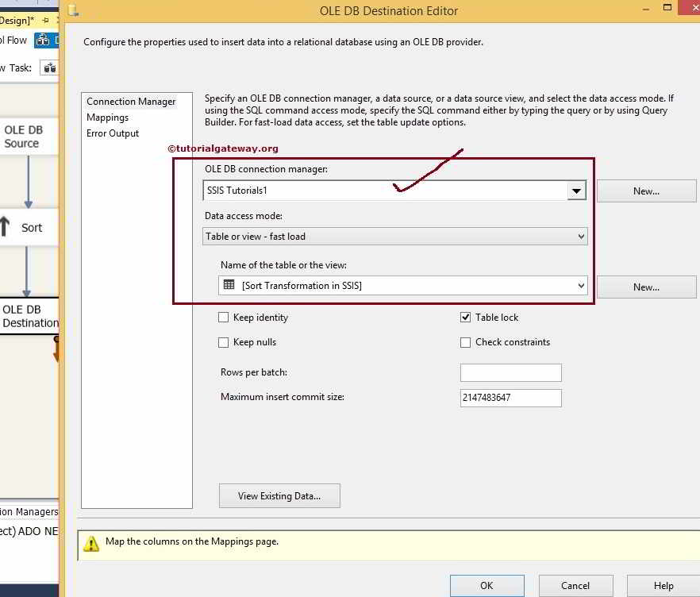The height and width of the screenshot is (597, 700).
Task: Enable Check constraints
Action: (465, 342)
